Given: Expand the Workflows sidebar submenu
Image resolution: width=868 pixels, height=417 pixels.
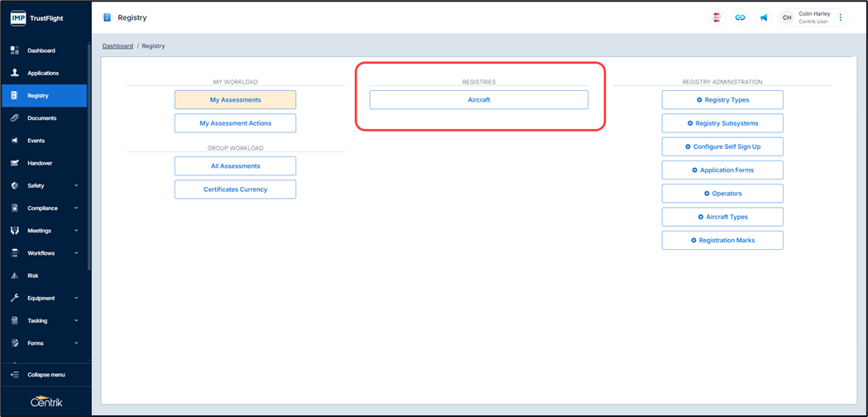Looking at the screenshot, I should 76,253.
